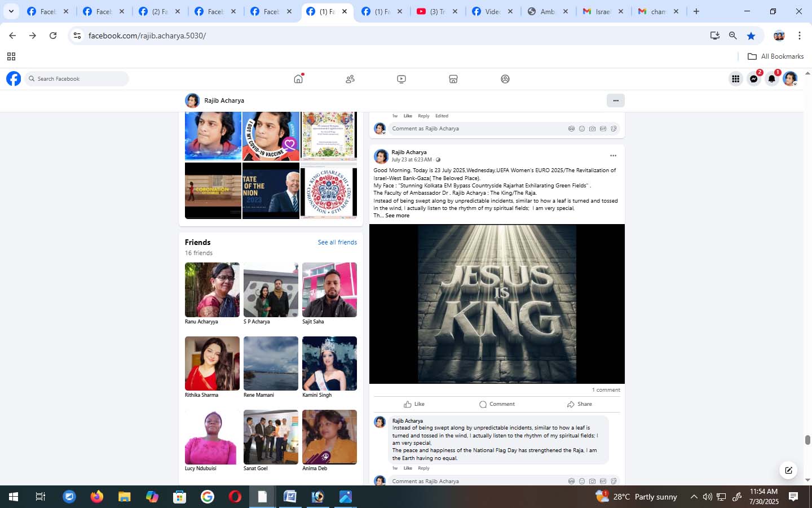Open the Marketplace icon in the top navigation

(x=453, y=79)
